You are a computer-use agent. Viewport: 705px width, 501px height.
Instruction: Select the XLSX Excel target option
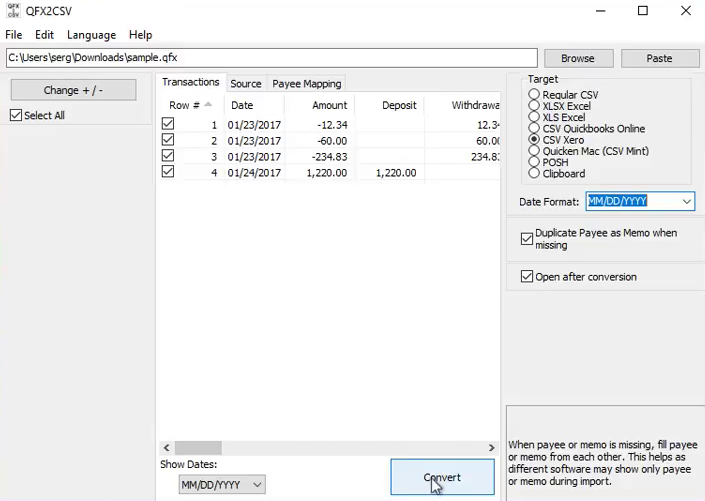[x=534, y=106]
